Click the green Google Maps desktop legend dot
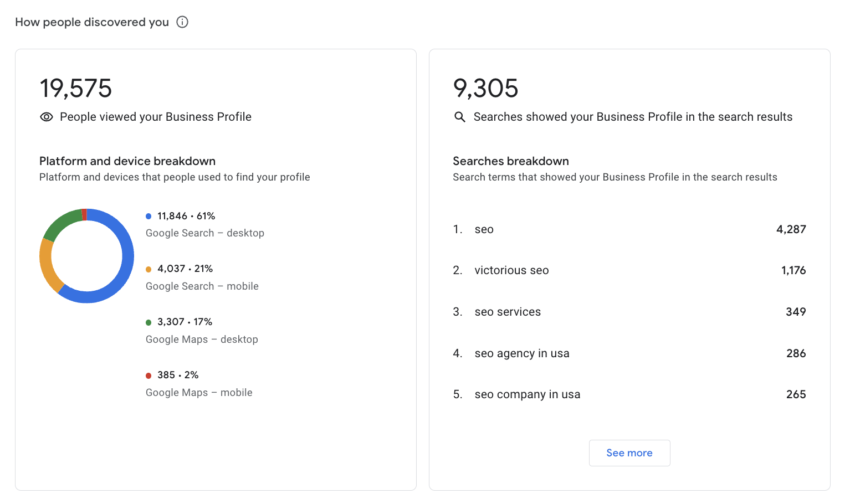 pyautogui.click(x=149, y=323)
